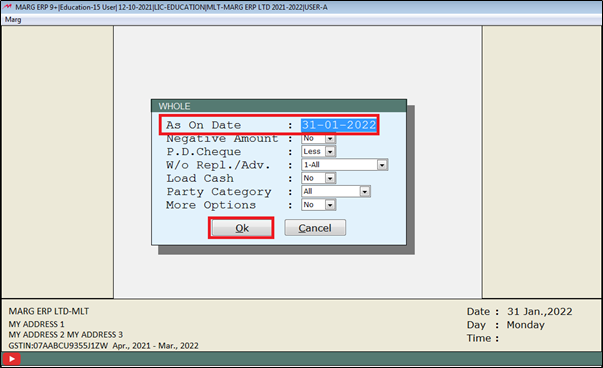This screenshot has height=368, width=603.
Task: Expand the Load Cash dropdown arrow
Action: [x=330, y=178]
